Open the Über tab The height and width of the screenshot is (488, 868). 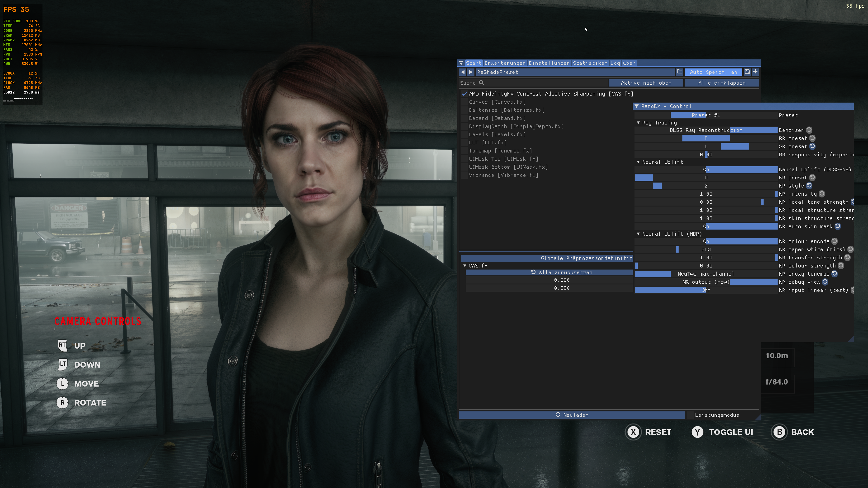click(x=629, y=63)
